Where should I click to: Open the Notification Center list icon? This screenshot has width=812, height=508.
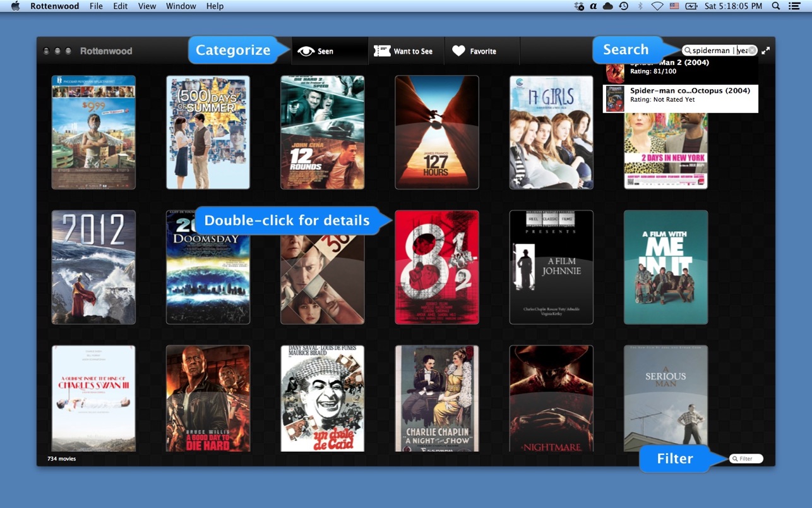[794, 6]
